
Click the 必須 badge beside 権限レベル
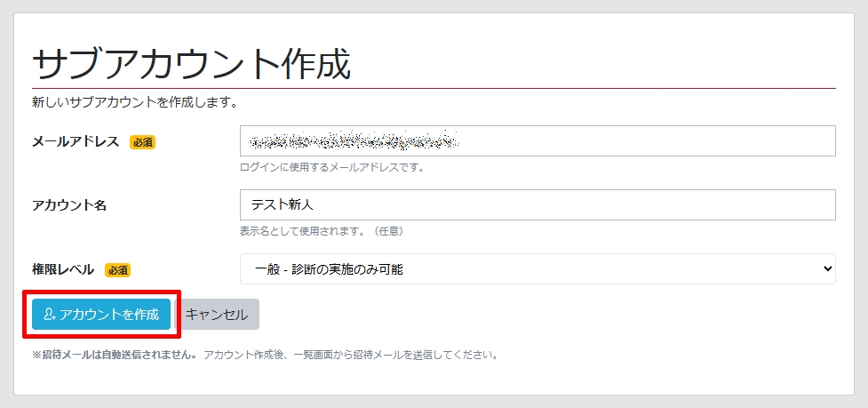pyautogui.click(x=117, y=270)
